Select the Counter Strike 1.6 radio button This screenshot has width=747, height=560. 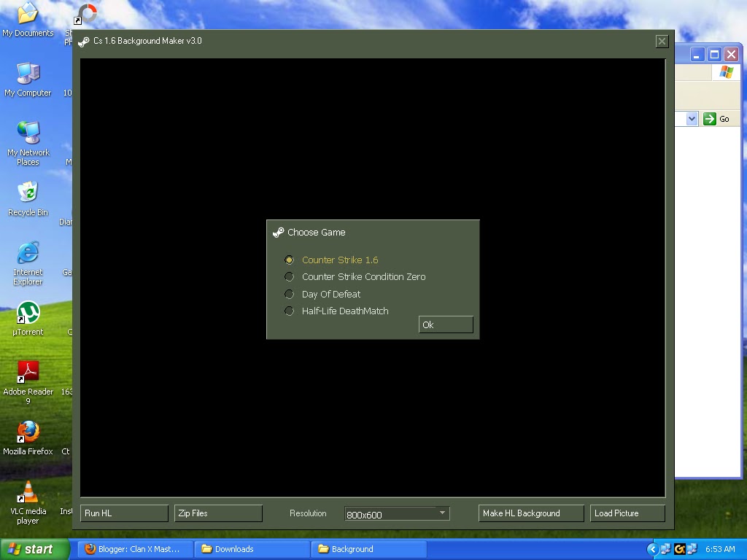pyautogui.click(x=289, y=260)
